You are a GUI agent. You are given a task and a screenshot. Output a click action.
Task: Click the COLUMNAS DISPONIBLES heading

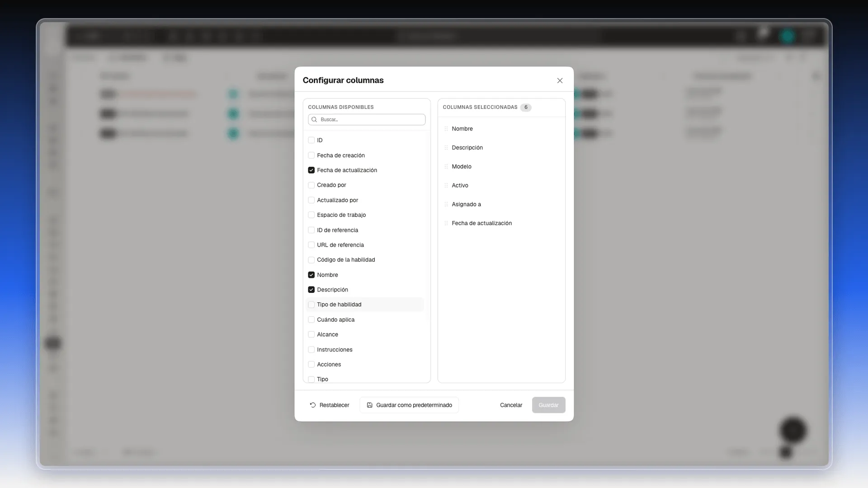(x=341, y=108)
